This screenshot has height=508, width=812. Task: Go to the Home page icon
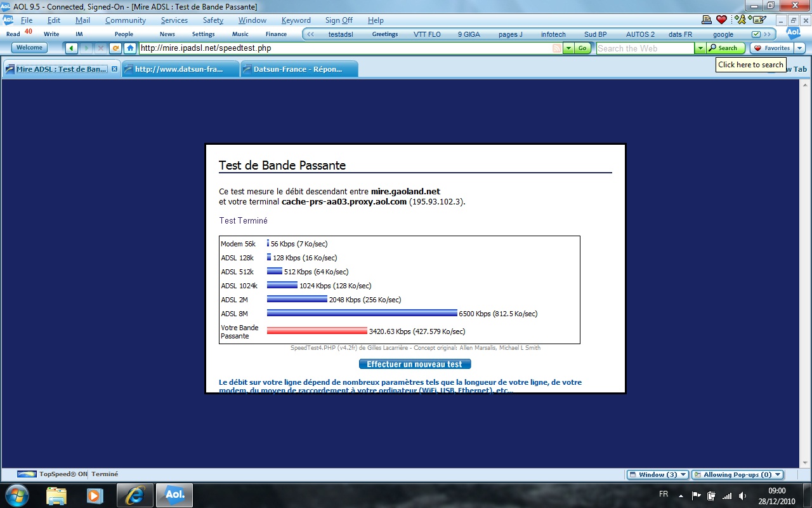coord(130,48)
